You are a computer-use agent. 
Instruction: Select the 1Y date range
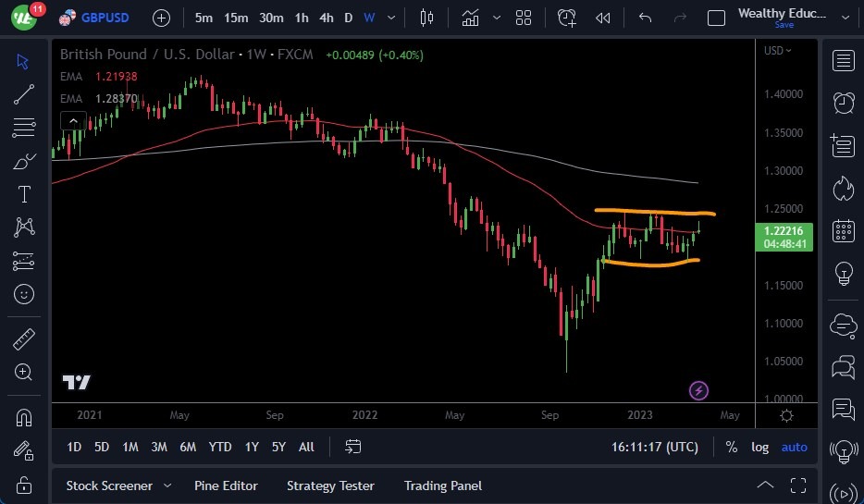pos(252,447)
